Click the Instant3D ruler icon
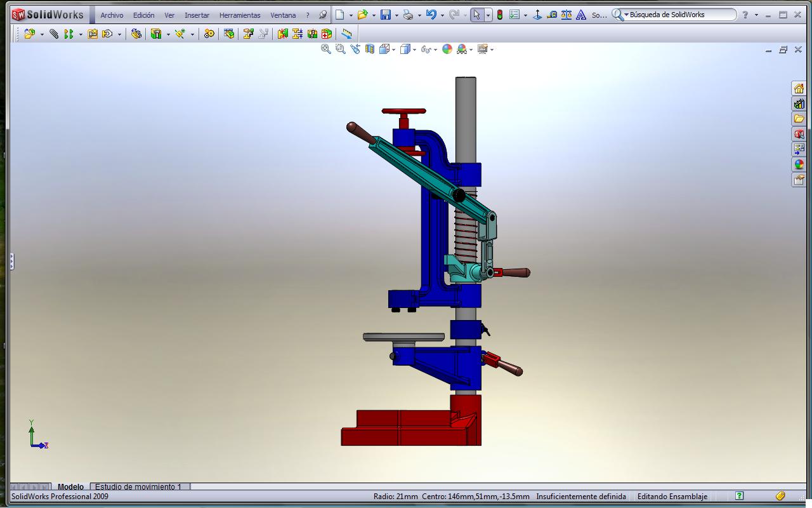 pos(346,34)
